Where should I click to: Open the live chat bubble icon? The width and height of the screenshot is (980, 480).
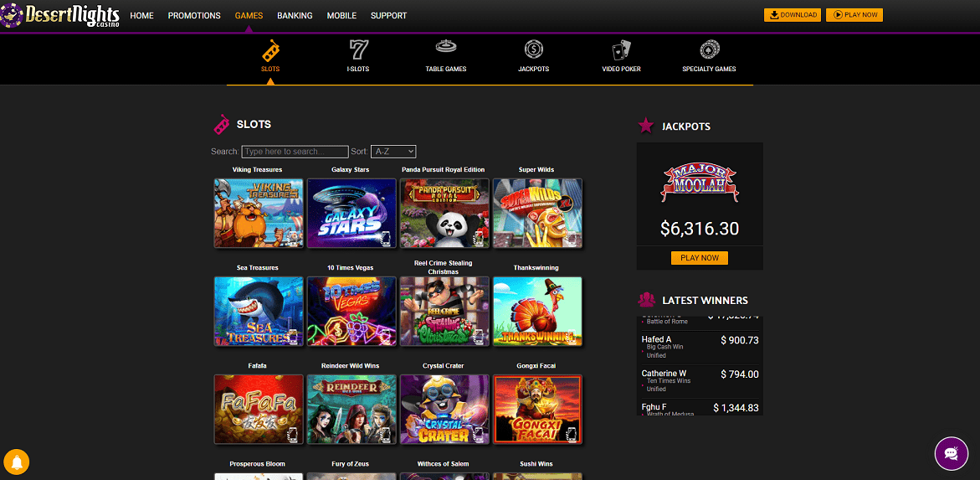(951, 453)
